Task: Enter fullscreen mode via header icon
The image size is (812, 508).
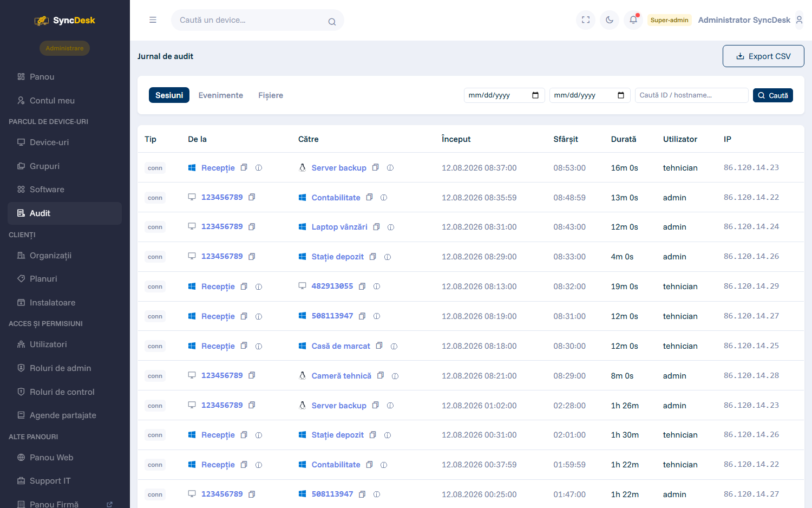Action: tap(586, 20)
